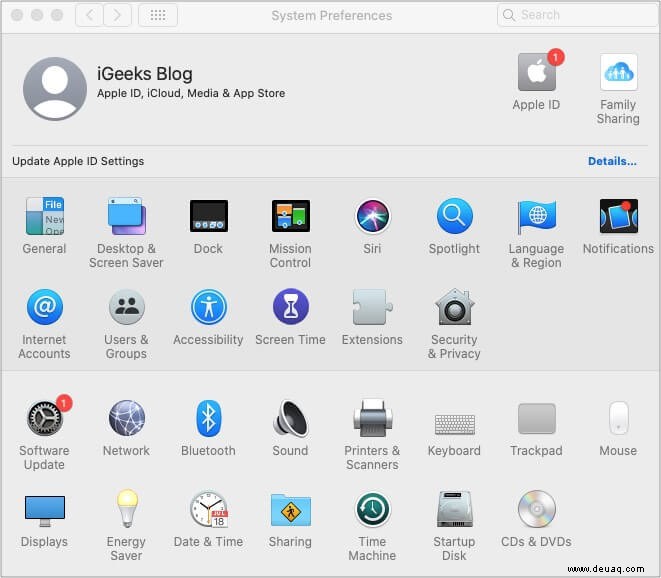This screenshot has width=661, height=578.
Task: Focus the Search field
Action: point(577,15)
